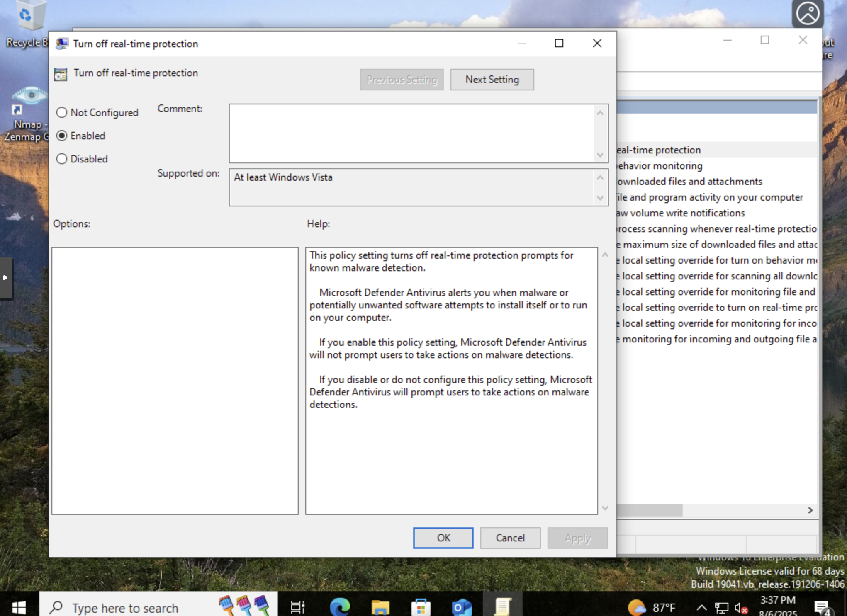Close the Turn off real-time protection dialog
The width and height of the screenshot is (847, 616).
[597, 43]
